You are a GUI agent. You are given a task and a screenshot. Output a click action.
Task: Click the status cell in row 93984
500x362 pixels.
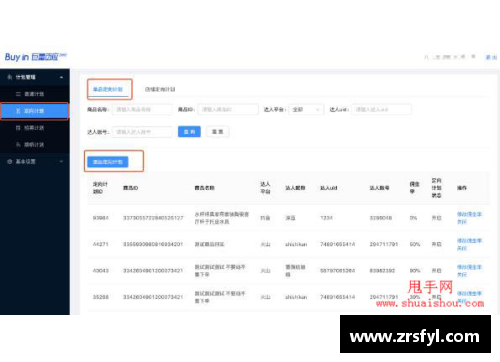point(437,218)
